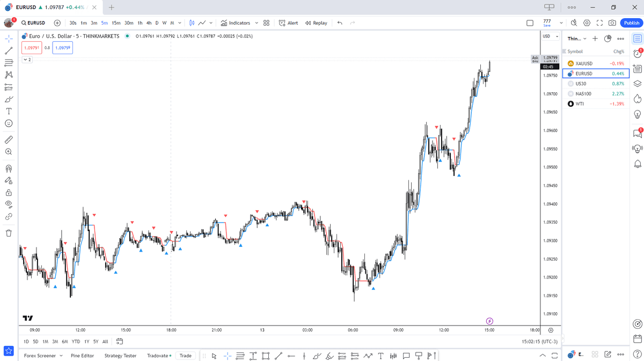Switch to the 15m timeframe
Screen dimensions: 644x361
click(116, 23)
